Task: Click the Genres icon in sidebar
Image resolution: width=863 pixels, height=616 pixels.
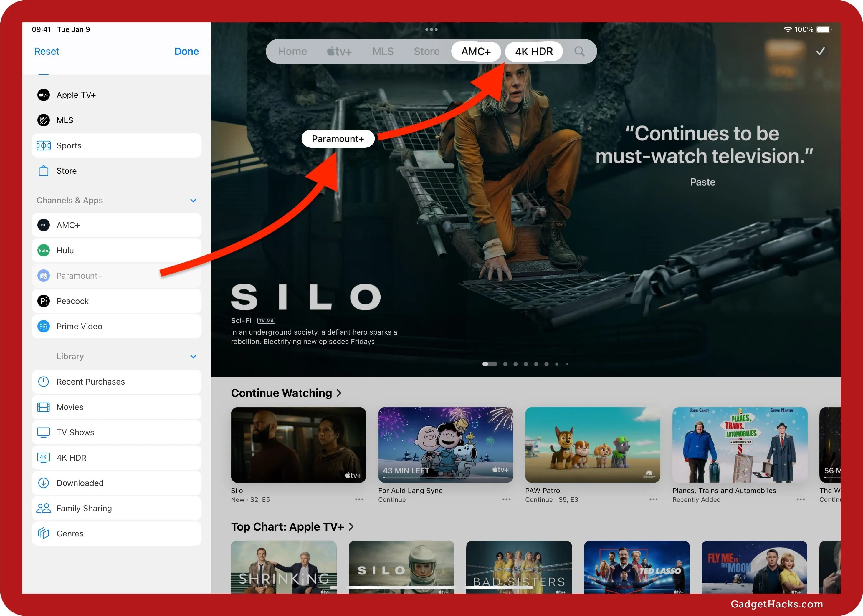Action: [x=44, y=534]
